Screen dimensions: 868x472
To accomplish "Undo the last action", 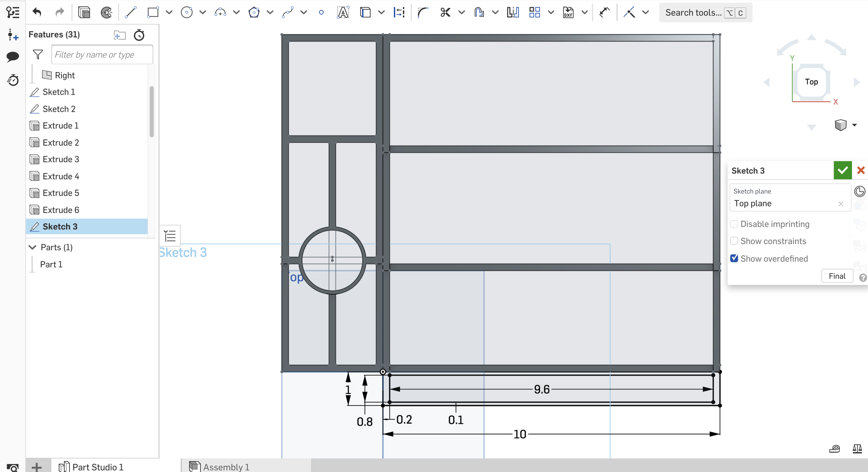I will pyautogui.click(x=36, y=12).
